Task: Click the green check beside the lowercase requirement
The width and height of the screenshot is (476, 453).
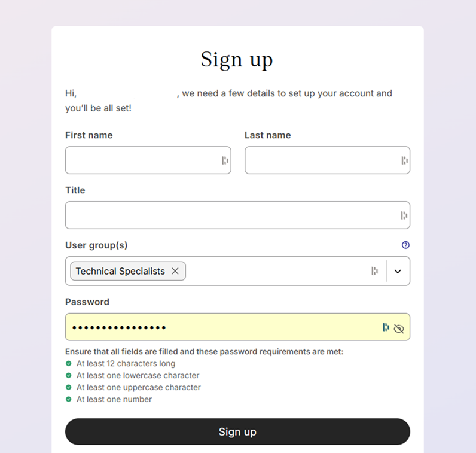Action: tap(69, 375)
